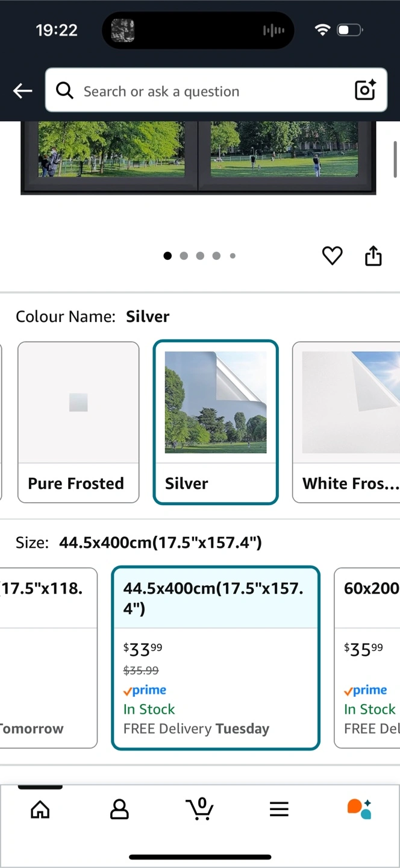The image size is (400, 868).
Task: Choose White Frosted colour swatch
Action: tap(346, 422)
